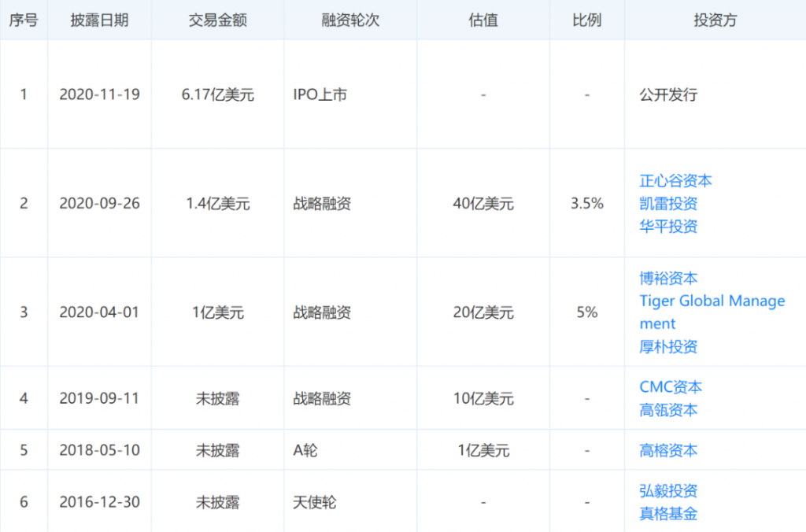Click the 比例 column header
This screenshot has height=532, width=806.
click(587, 20)
